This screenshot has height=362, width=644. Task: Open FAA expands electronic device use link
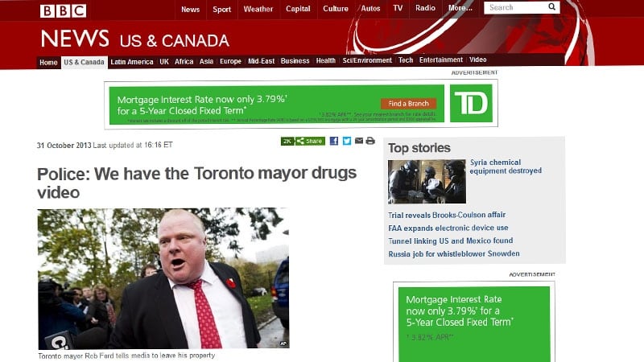point(448,228)
